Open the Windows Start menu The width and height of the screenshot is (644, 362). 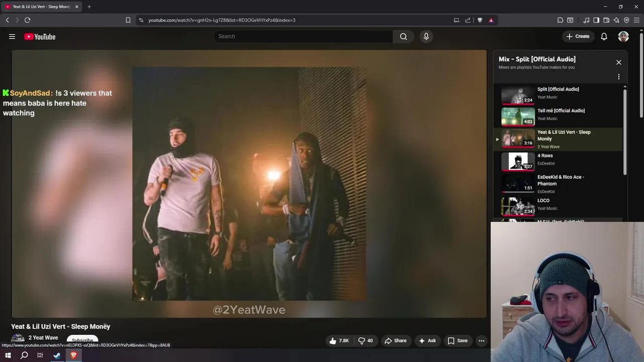coord(8,355)
